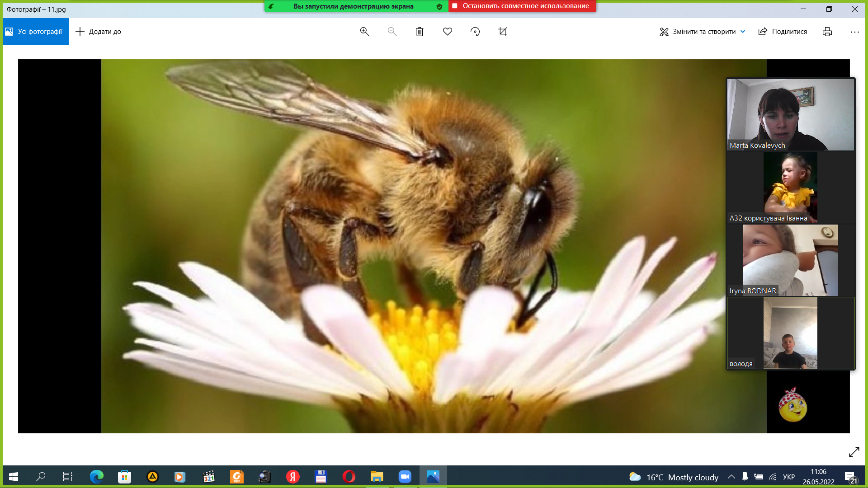
Task: Click the zoom out magnifier icon
Action: [392, 32]
